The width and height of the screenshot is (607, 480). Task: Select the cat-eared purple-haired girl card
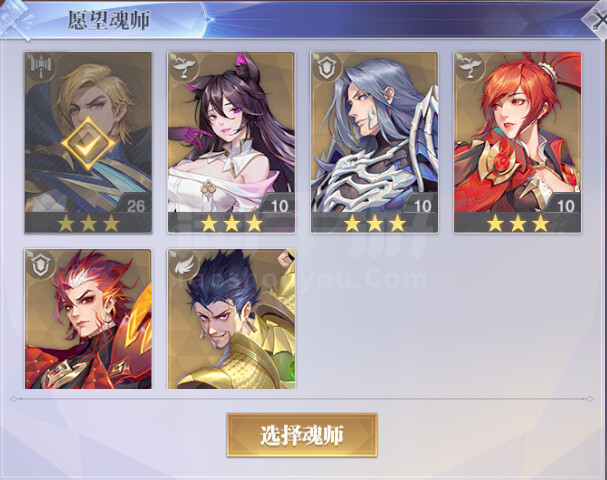[231, 142]
